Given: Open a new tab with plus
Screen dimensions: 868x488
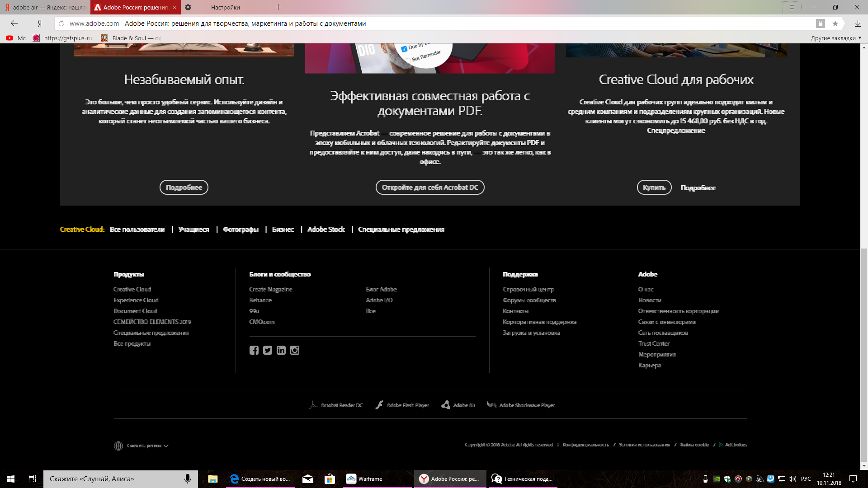Looking at the screenshot, I should coord(278,7).
